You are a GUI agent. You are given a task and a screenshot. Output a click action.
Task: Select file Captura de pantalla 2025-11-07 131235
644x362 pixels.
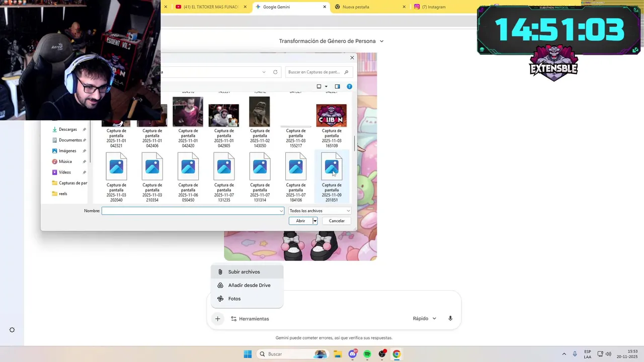coord(224,177)
